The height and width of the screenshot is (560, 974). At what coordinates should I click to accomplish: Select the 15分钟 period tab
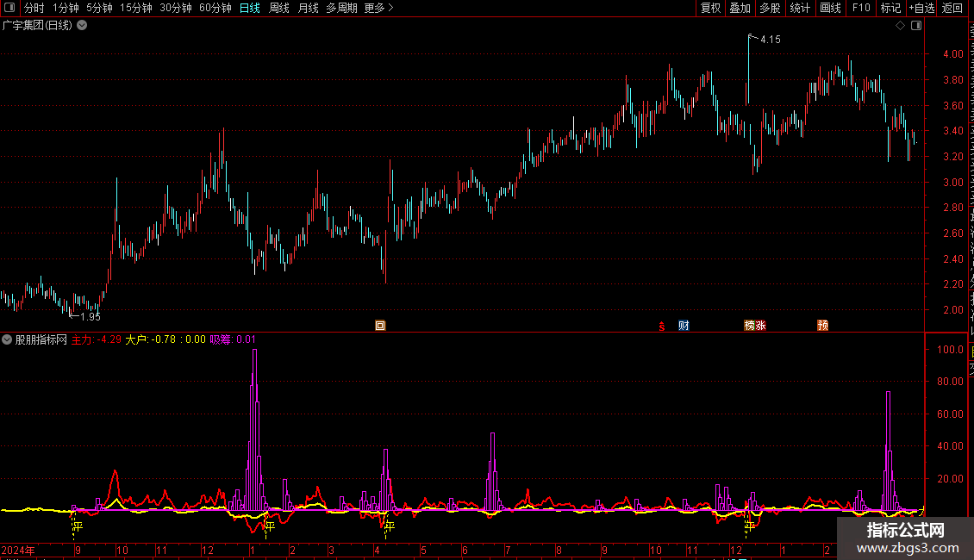click(136, 8)
